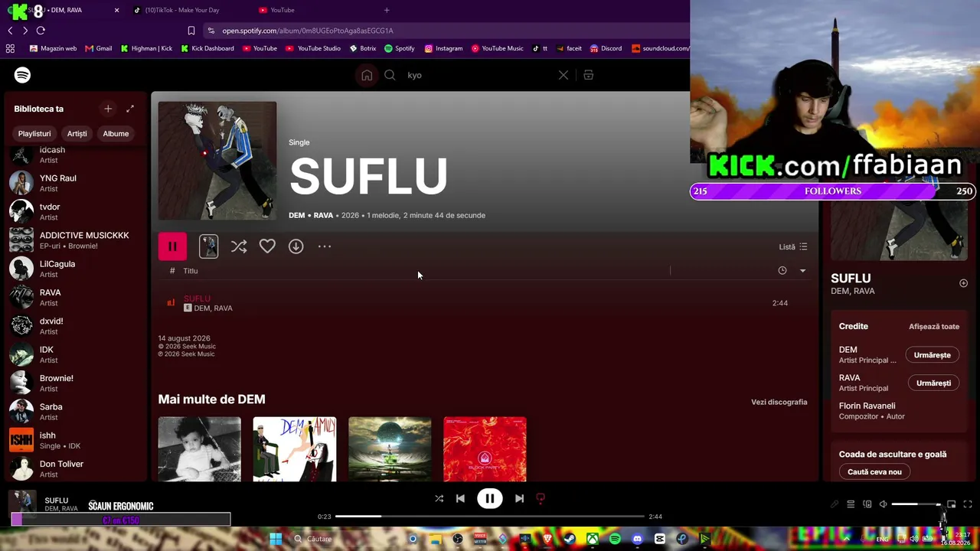
Task: Click the Spotify search input field
Action: (x=479, y=75)
